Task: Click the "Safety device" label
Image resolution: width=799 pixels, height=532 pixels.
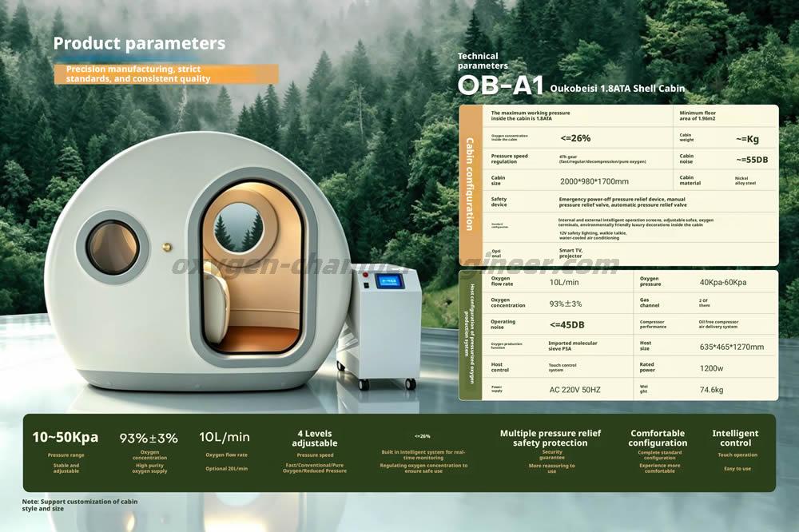Action: pos(499,202)
